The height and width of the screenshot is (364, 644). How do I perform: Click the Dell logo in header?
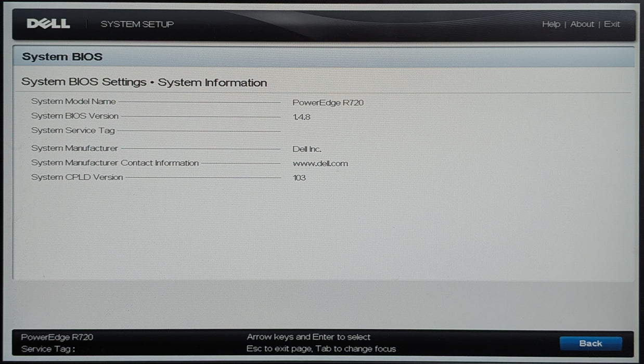pyautogui.click(x=48, y=24)
